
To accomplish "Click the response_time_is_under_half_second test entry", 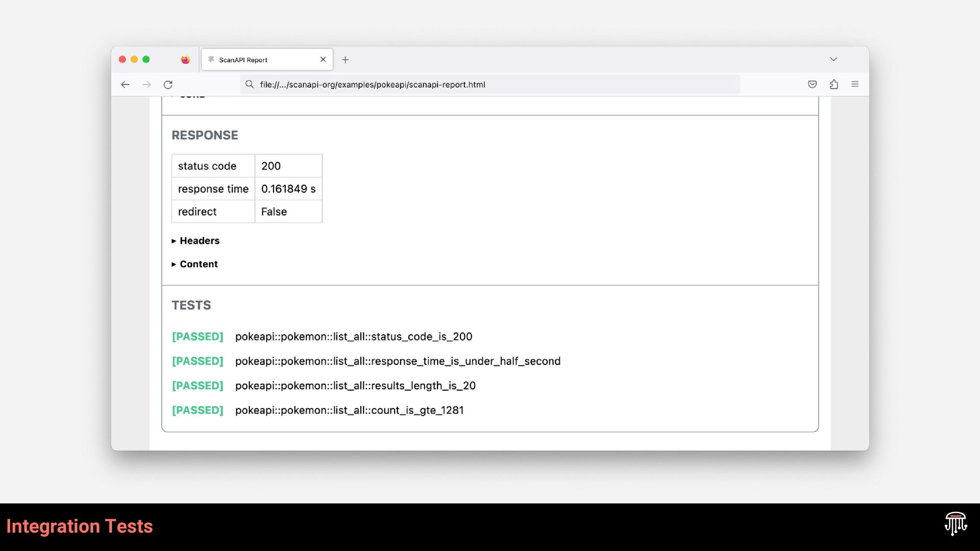I will pos(397,361).
